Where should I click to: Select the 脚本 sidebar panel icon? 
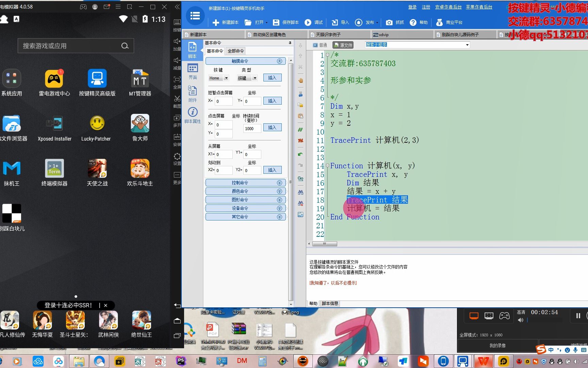coord(192,50)
